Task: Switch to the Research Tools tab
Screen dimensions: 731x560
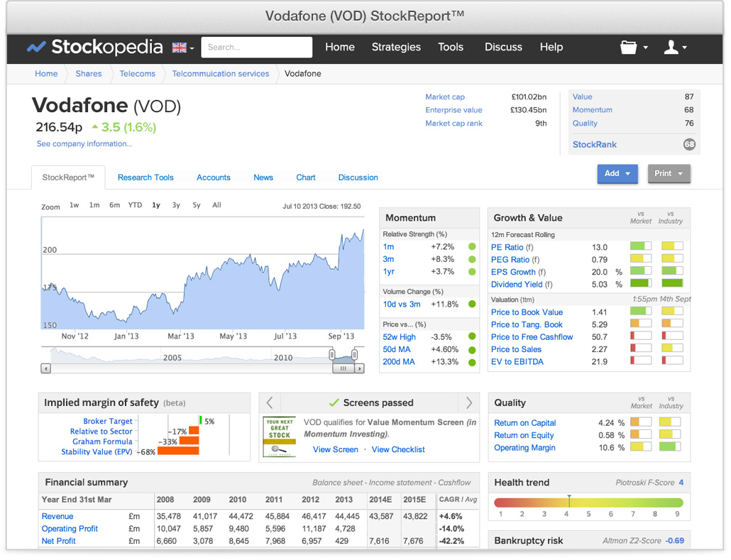Action: pyautogui.click(x=145, y=177)
